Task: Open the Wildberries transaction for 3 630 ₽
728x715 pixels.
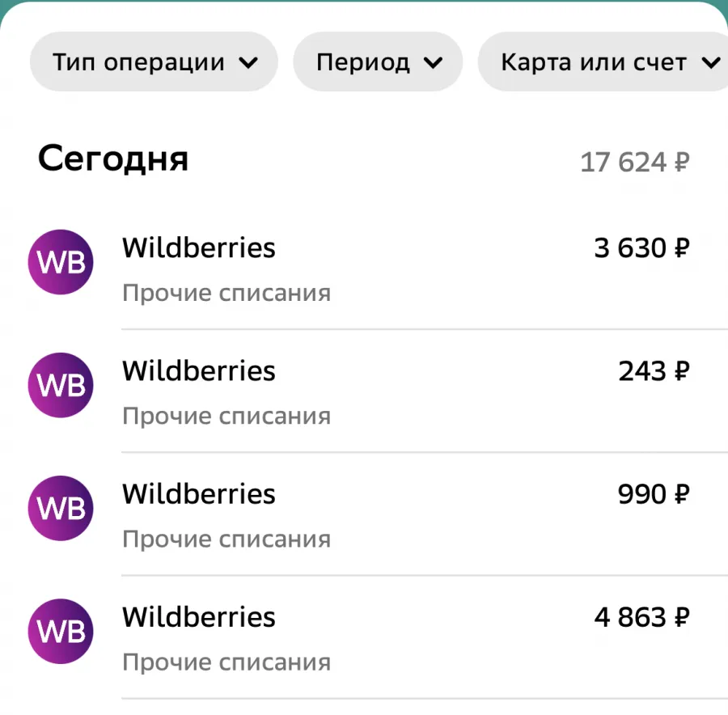Action: 364,268
